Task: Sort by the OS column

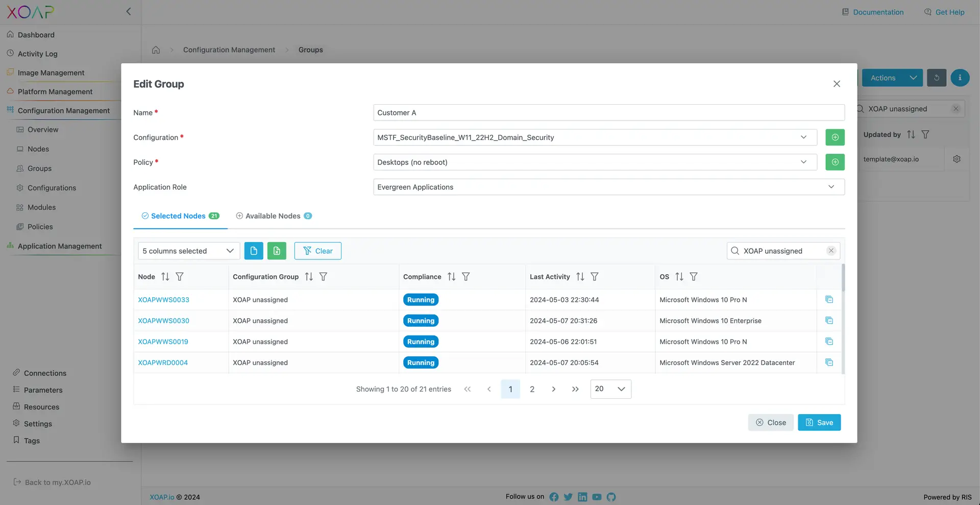Action: pyautogui.click(x=679, y=277)
